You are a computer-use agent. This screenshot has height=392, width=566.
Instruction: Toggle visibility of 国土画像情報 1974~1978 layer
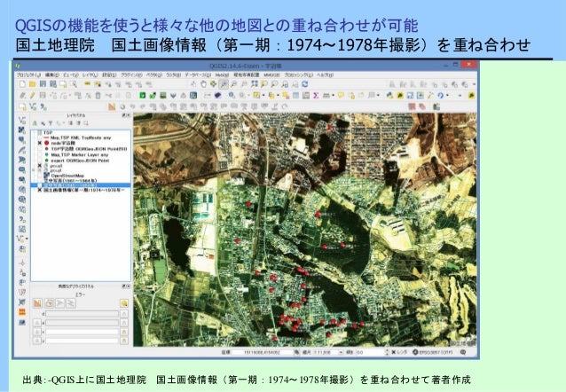click(x=40, y=190)
